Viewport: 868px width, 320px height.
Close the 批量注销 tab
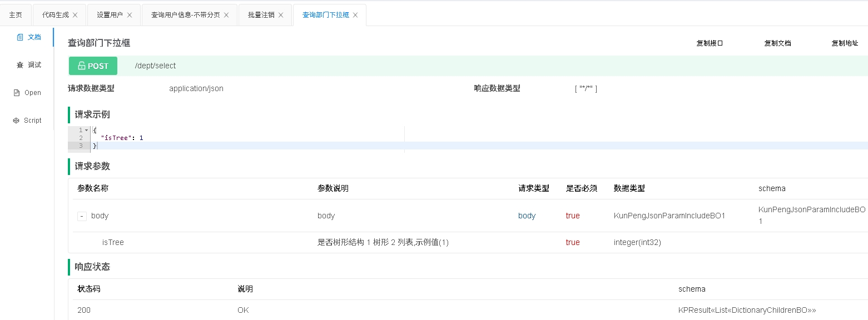[x=281, y=15]
